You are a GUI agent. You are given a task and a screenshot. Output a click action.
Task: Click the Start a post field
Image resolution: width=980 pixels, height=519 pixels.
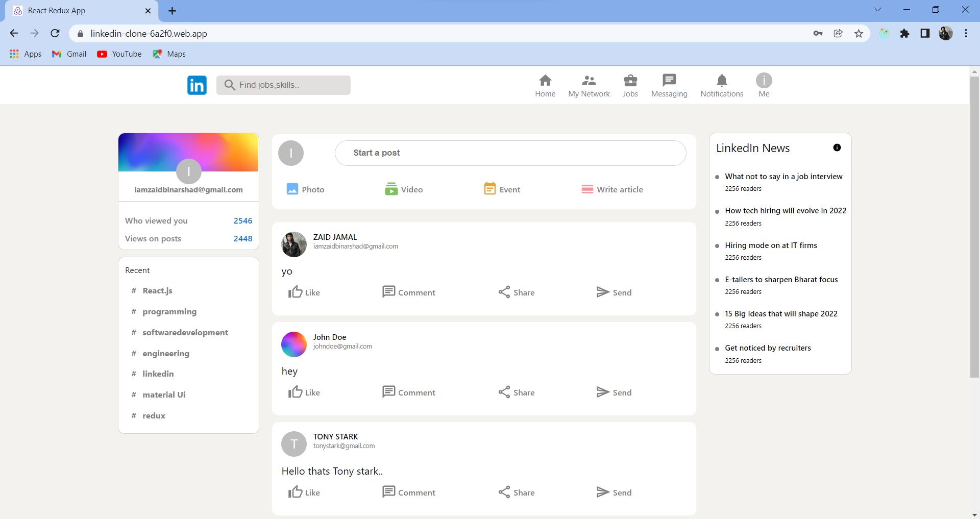(510, 153)
